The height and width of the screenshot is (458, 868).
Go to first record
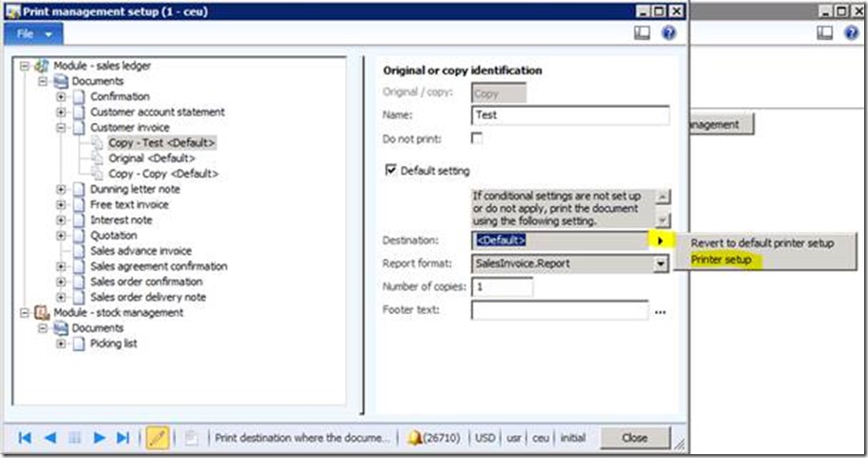tap(25, 438)
